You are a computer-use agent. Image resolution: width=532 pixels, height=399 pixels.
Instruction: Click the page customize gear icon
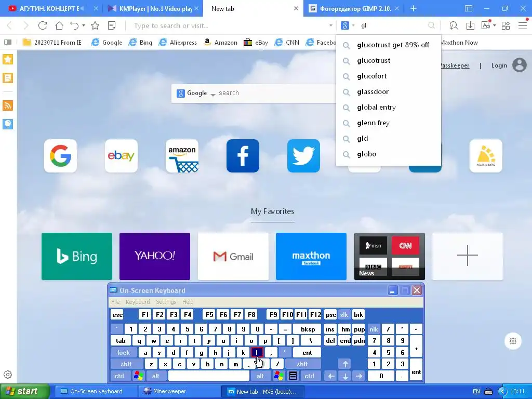click(x=513, y=341)
